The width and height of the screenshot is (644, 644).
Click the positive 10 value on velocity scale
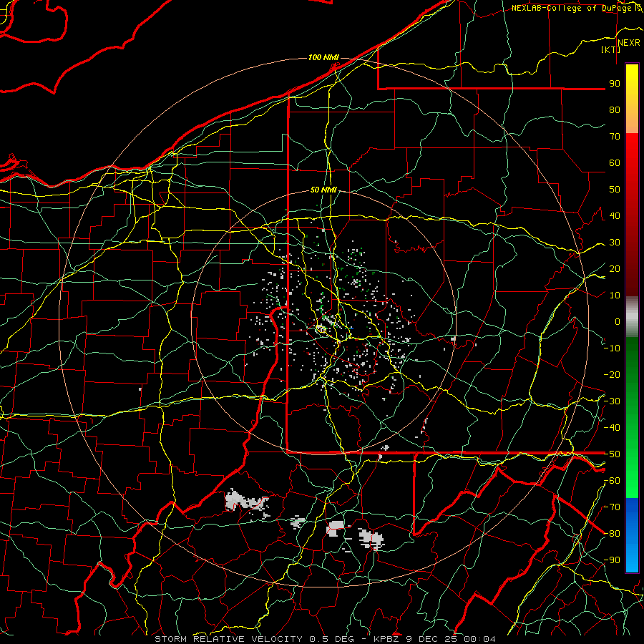[615, 296]
